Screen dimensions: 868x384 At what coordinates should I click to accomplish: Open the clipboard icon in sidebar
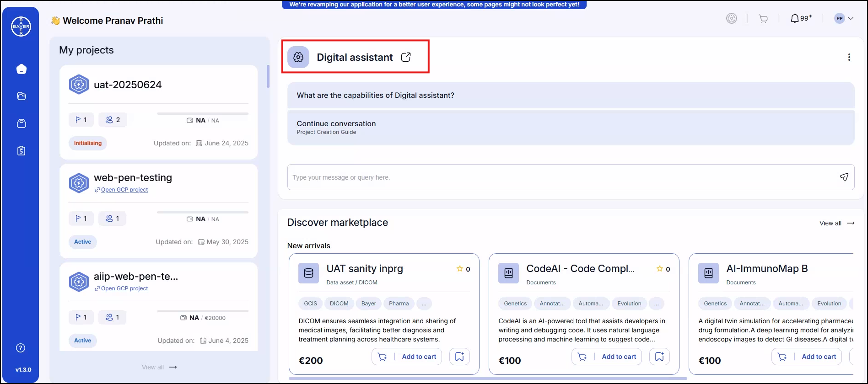click(22, 151)
